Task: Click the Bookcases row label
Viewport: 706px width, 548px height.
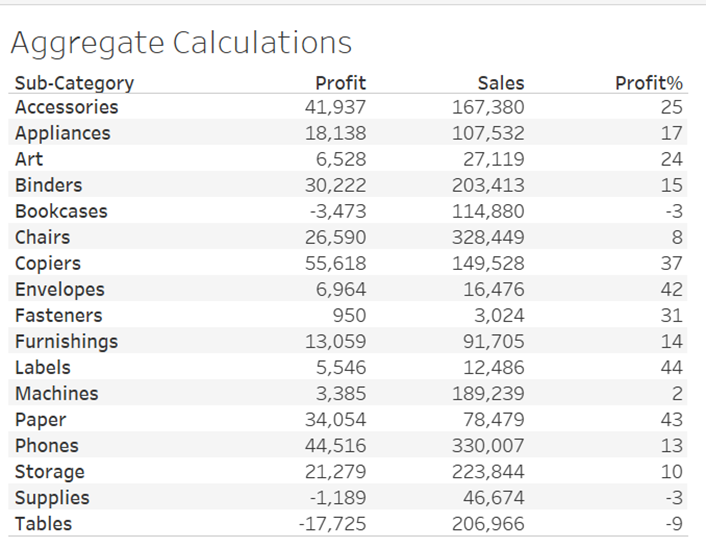Action: (x=61, y=211)
